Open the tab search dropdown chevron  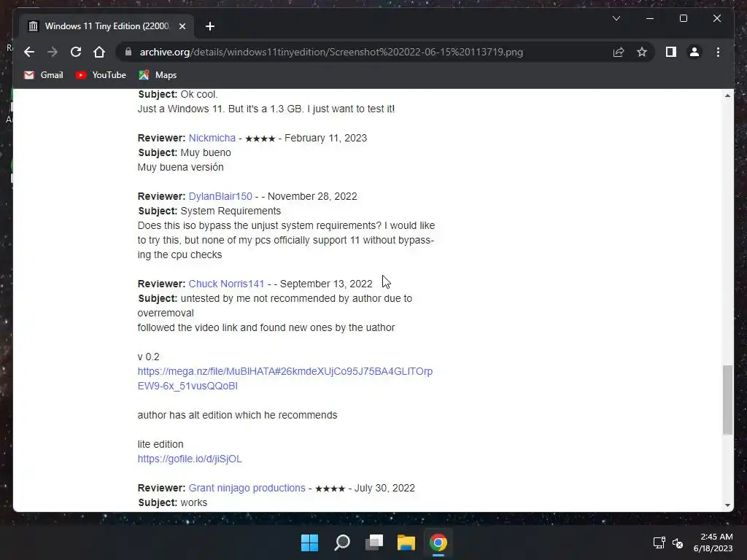(x=616, y=18)
